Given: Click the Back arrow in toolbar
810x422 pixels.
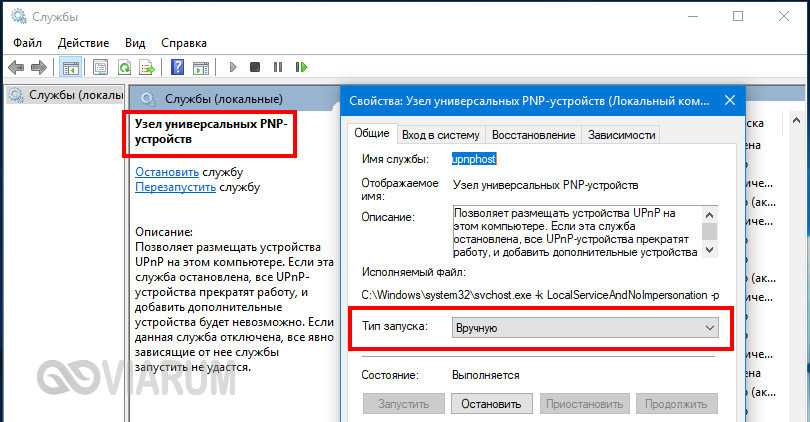Looking at the screenshot, I should [x=16, y=67].
